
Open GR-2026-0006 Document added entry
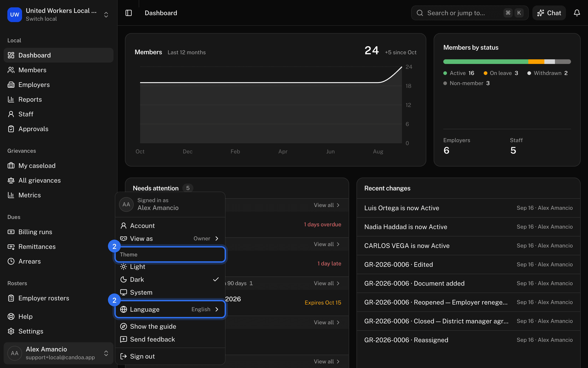coord(469,284)
